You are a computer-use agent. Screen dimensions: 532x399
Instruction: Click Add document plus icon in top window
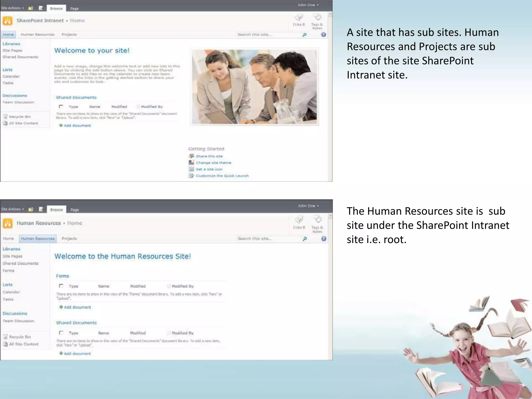[61, 125]
